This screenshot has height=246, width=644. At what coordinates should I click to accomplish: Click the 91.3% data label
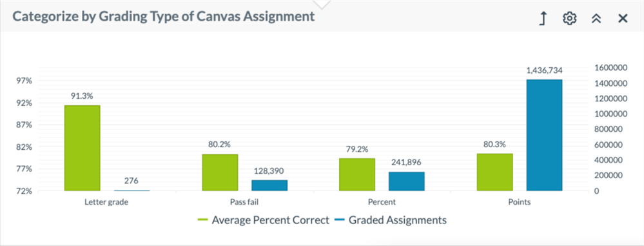click(x=82, y=96)
